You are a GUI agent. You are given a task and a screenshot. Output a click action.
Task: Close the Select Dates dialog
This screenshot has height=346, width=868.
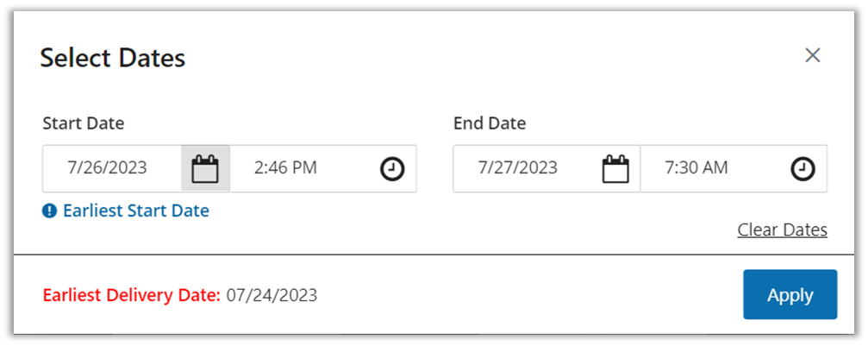tap(812, 56)
